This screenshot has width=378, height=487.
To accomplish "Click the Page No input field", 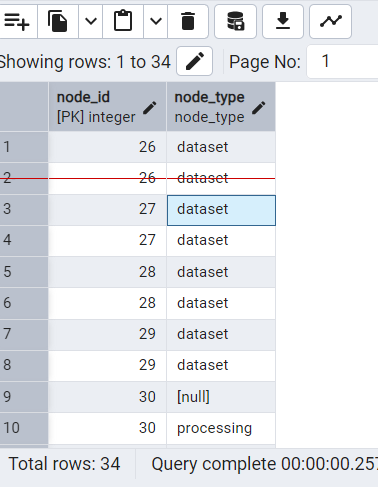I will (x=343, y=61).
